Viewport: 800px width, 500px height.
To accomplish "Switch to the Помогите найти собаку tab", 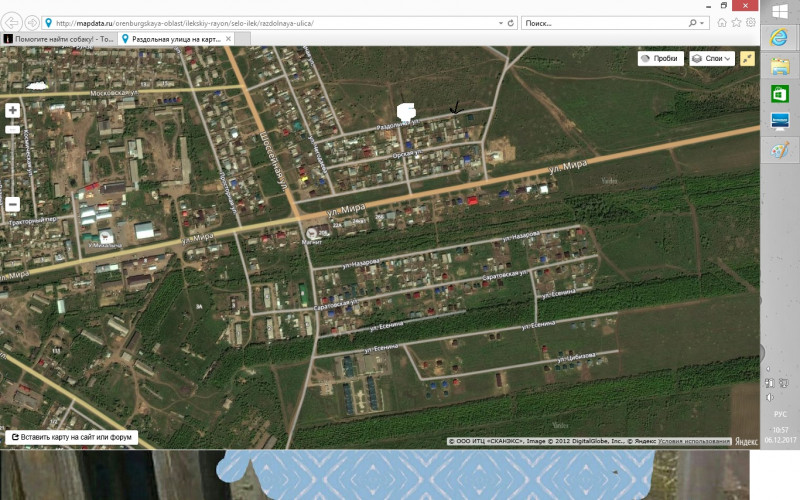I will pyautogui.click(x=60, y=38).
